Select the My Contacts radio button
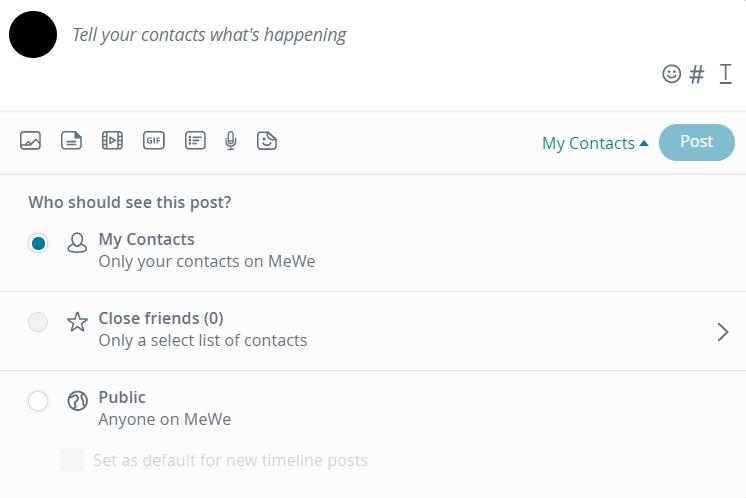The height and width of the screenshot is (498, 746). (x=38, y=243)
